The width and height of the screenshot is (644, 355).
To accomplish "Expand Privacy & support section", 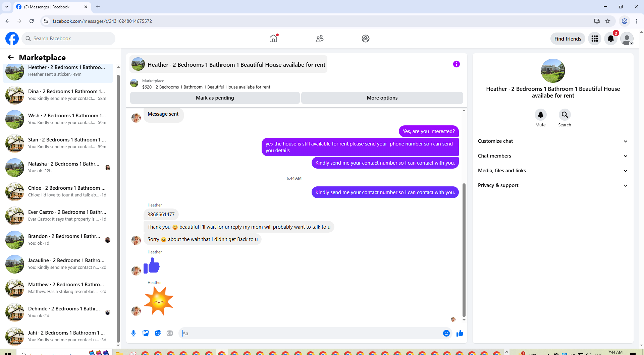I will pyautogui.click(x=553, y=185).
